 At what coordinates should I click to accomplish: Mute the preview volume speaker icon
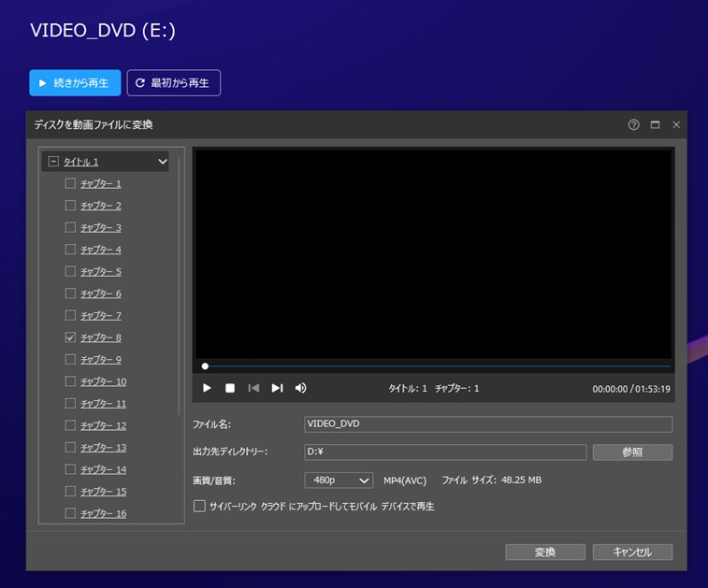tap(300, 388)
